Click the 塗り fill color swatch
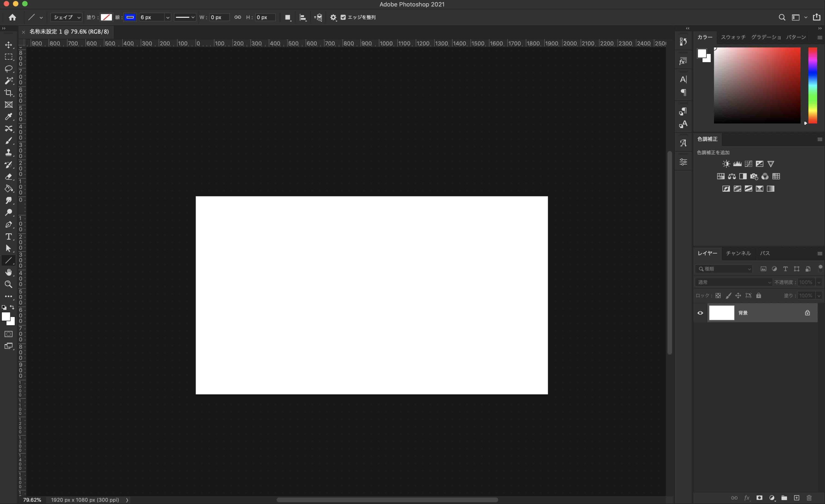 pyautogui.click(x=106, y=17)
